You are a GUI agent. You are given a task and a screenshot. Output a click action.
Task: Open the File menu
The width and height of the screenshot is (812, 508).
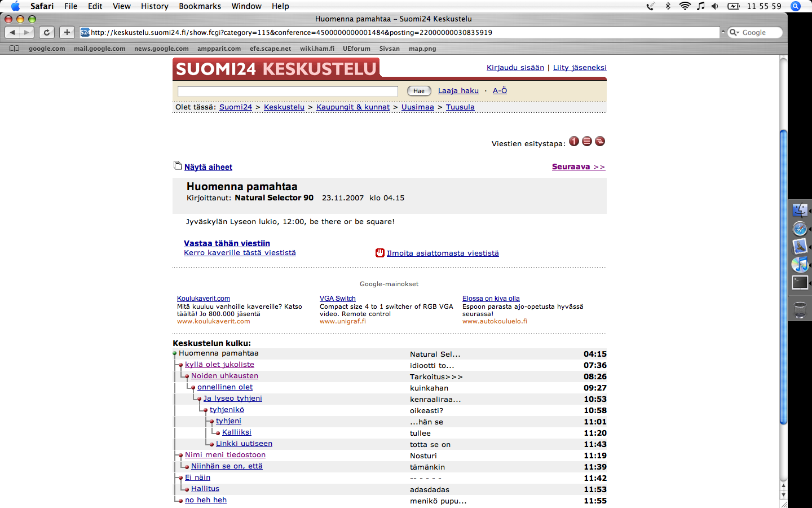[x=71, y=6]
